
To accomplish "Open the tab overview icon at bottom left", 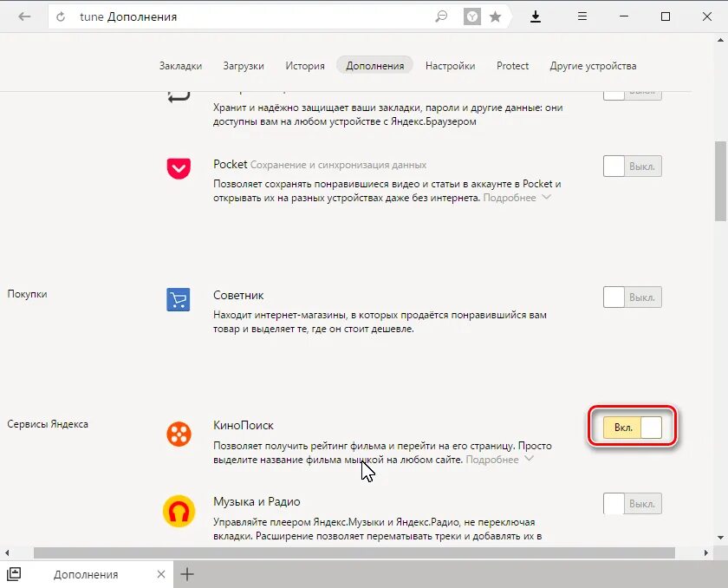I will pyautogui.click(x=14, y=574).
